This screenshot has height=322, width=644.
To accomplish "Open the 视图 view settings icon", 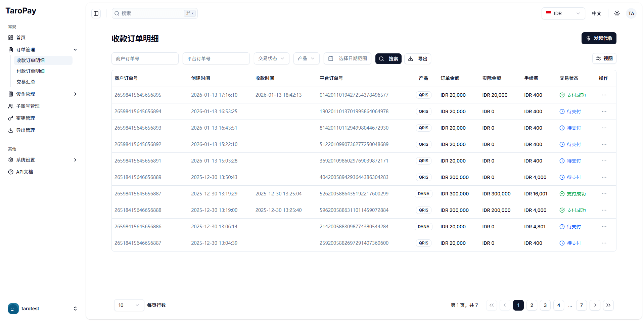I will pyautogui.click(x=599, y=58).
